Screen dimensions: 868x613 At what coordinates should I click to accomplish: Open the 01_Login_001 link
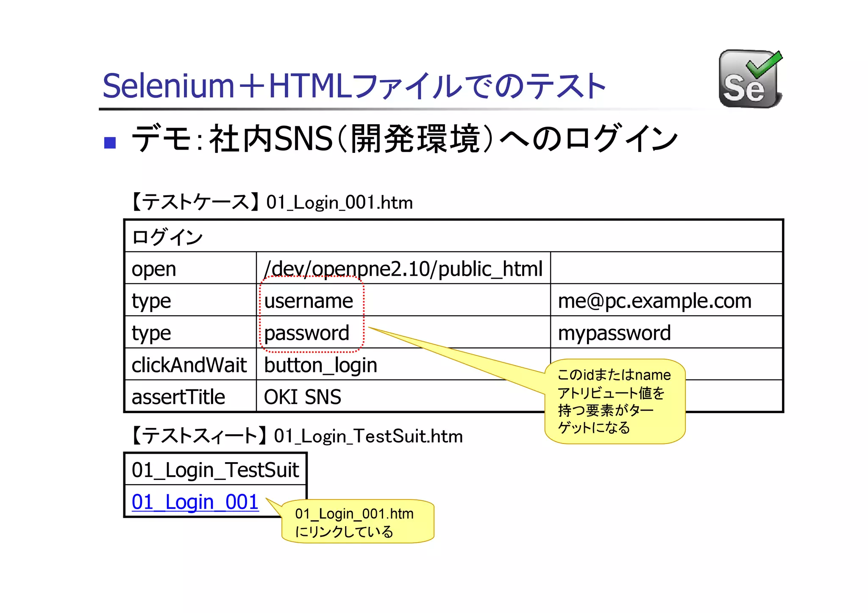point(195,502)
